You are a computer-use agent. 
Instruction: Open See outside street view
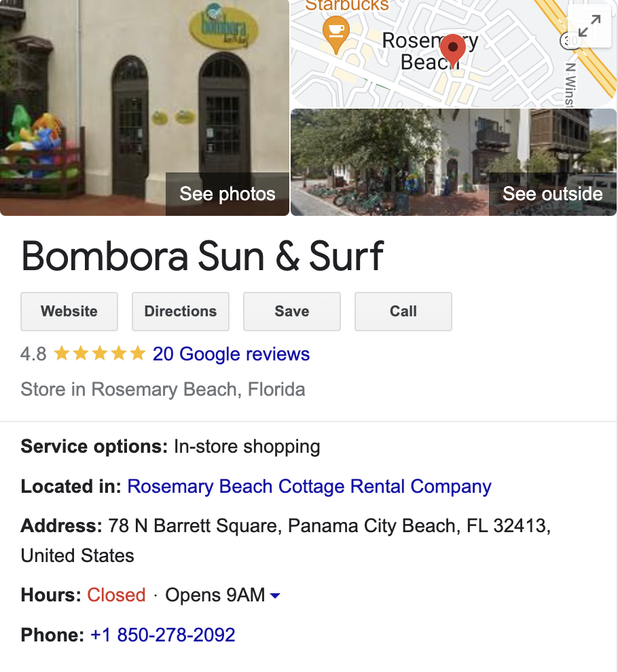(x=552, y=193)
